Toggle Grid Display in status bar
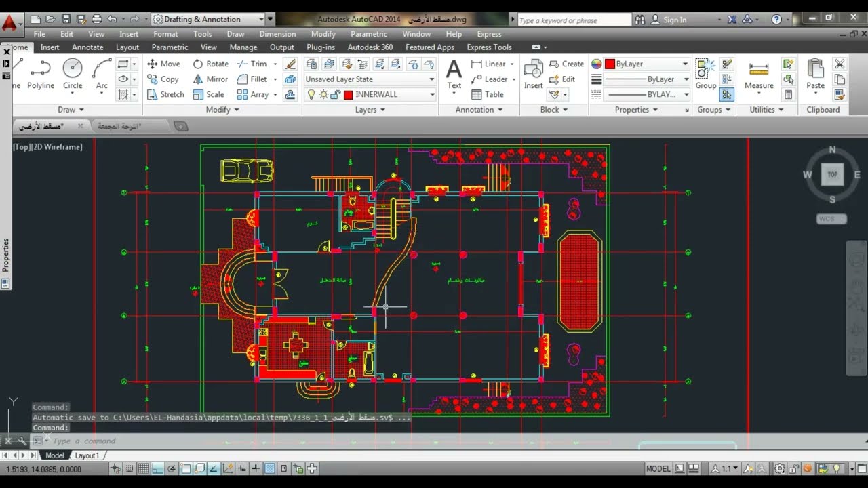Image resolution: width=868 pixels, height=488 pixels. coord(143,468)
